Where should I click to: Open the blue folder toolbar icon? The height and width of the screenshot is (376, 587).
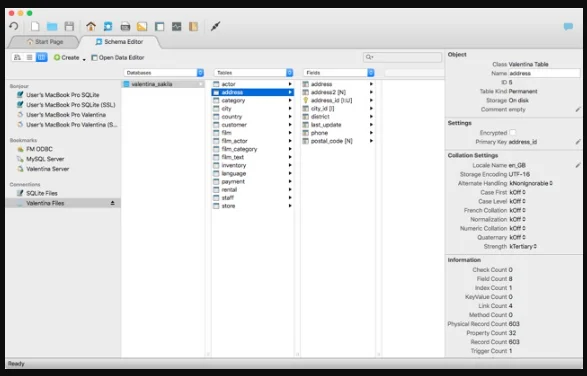pos(52,26)
